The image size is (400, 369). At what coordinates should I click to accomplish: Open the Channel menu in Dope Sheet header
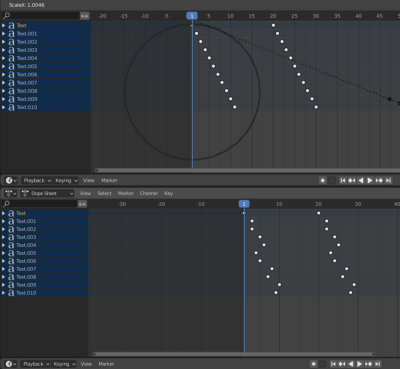point(149,193)
